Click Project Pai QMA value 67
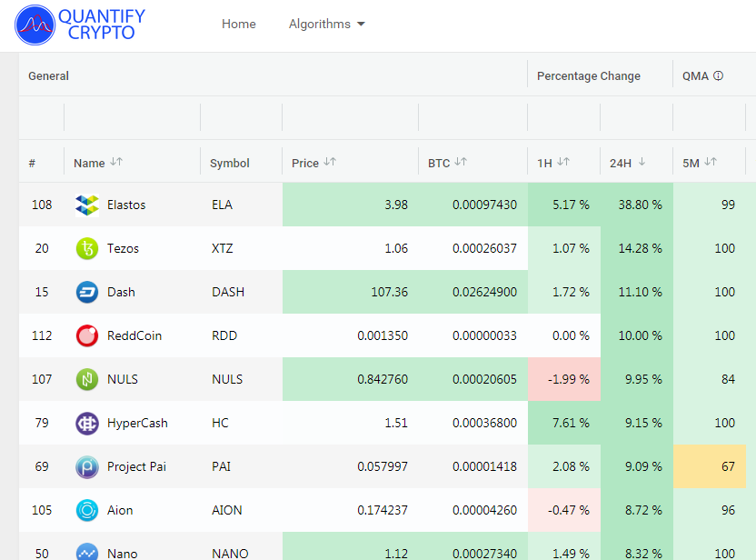This screenshot has width=756, height=560. [728, 467]
